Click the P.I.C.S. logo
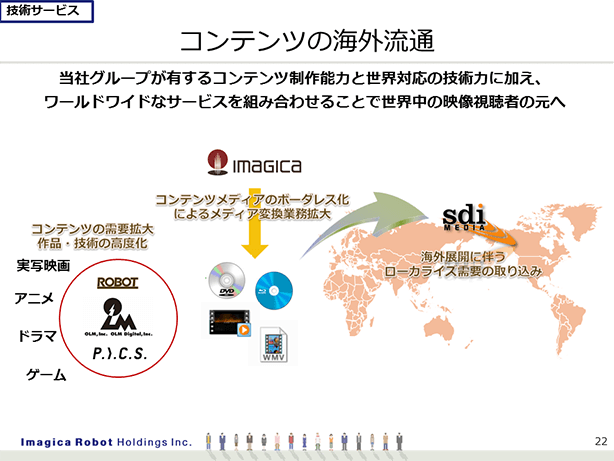The width and height of the screenshot is (614, 461). click(119, 355)
